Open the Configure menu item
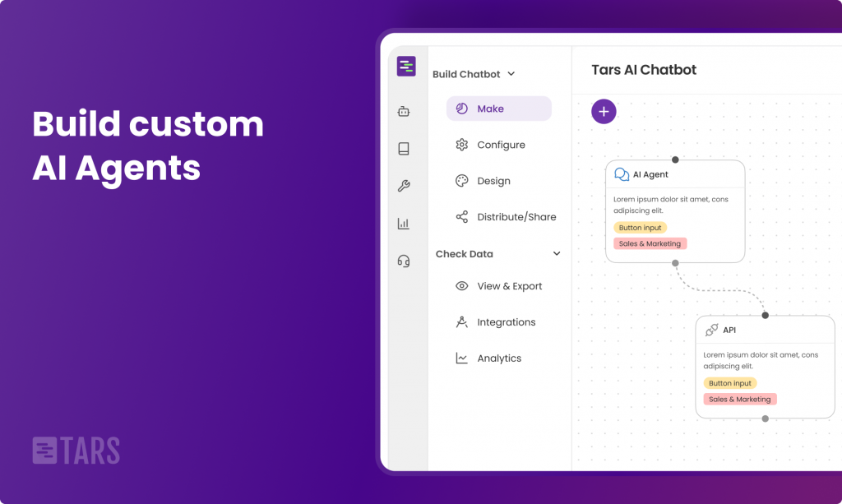Viewport: 842px width, 504px height. click(499, 145)
